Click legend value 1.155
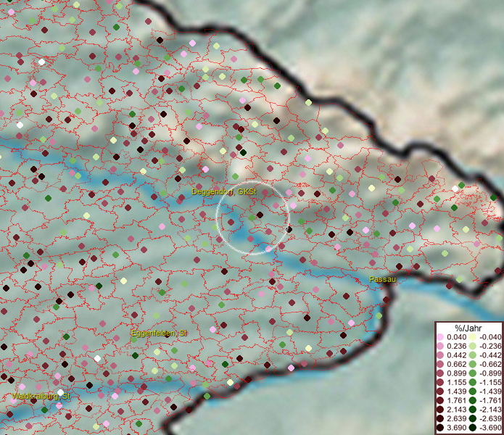The height and width of the screenshot is (435, 504). (x=456, y=382)
